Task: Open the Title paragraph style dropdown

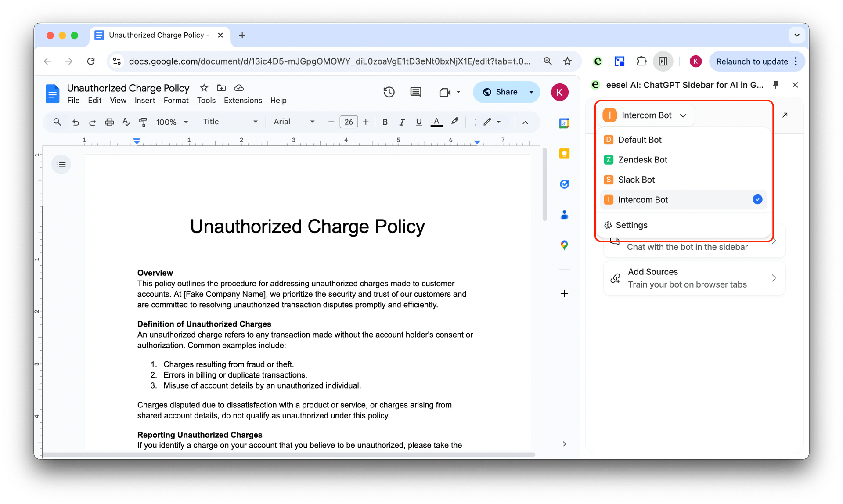Action: 230,122
